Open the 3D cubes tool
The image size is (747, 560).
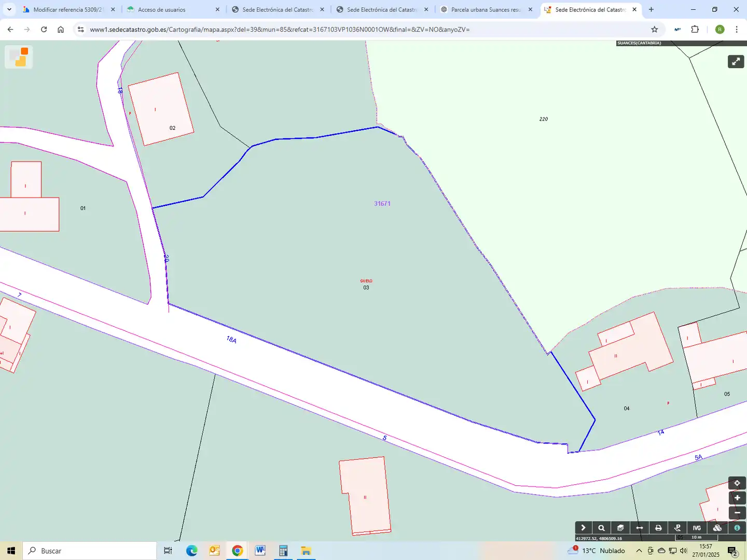(x=717, y=528)
